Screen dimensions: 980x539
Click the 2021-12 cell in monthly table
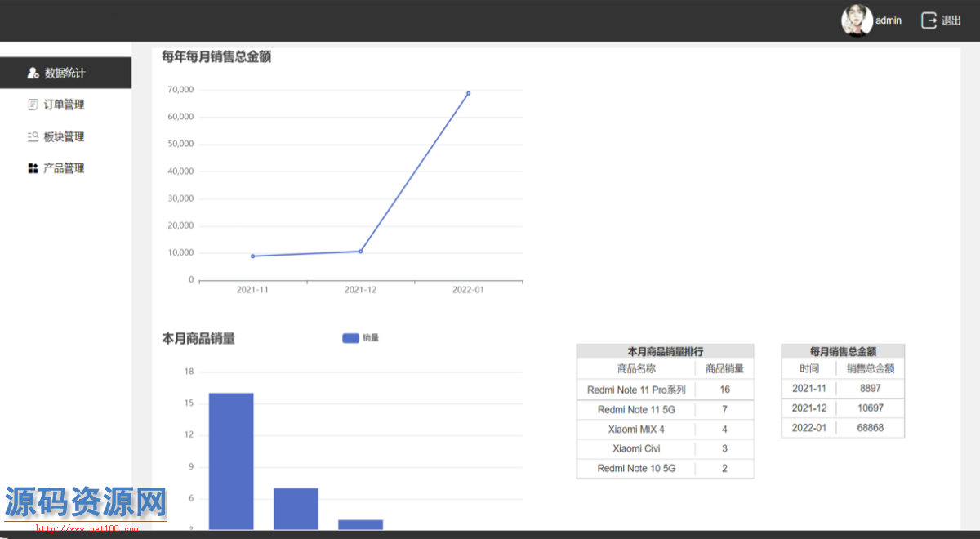[x=809, y=408]
